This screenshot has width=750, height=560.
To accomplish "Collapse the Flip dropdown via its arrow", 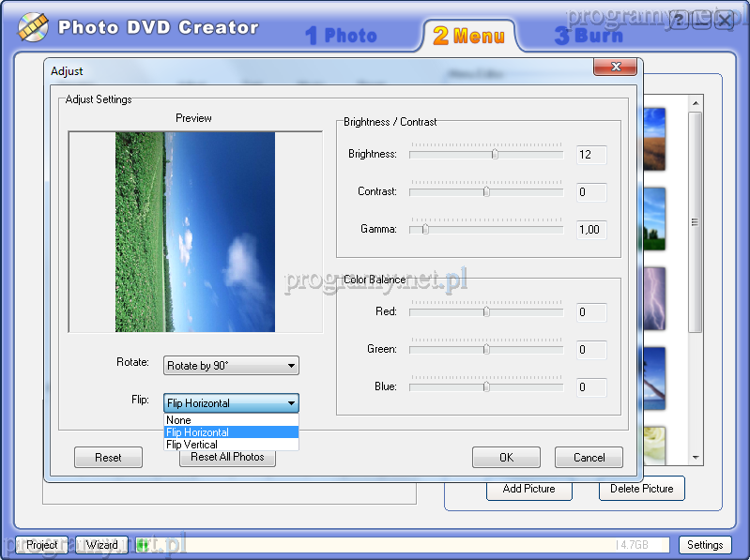I will (x=290, y=403).
